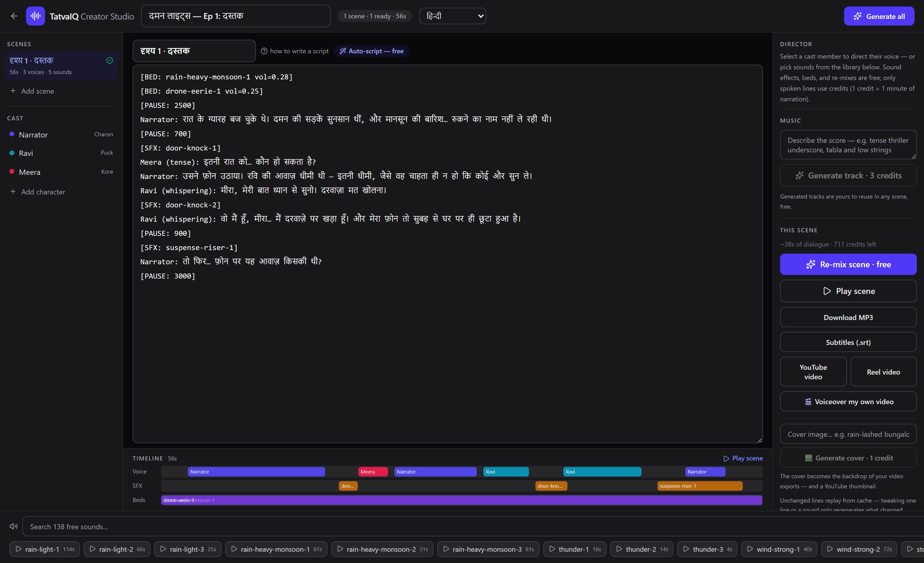Open the हिन्दी language dropdown
Image resolution: width=924 pixels, height=563 pixels.
(x=452, y=16)
